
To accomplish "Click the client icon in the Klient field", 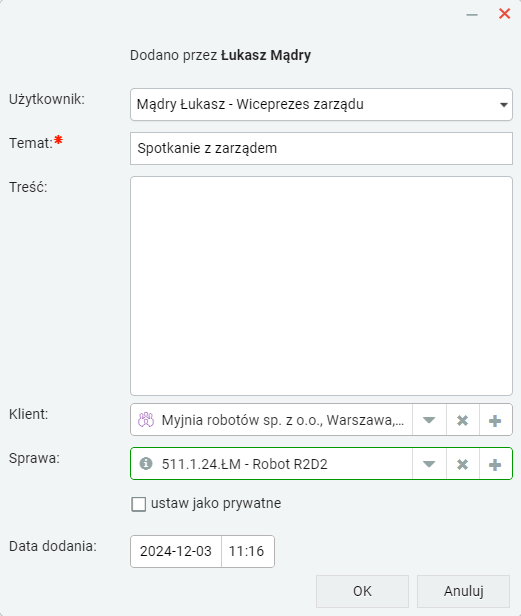I will [x=146, y=420].
